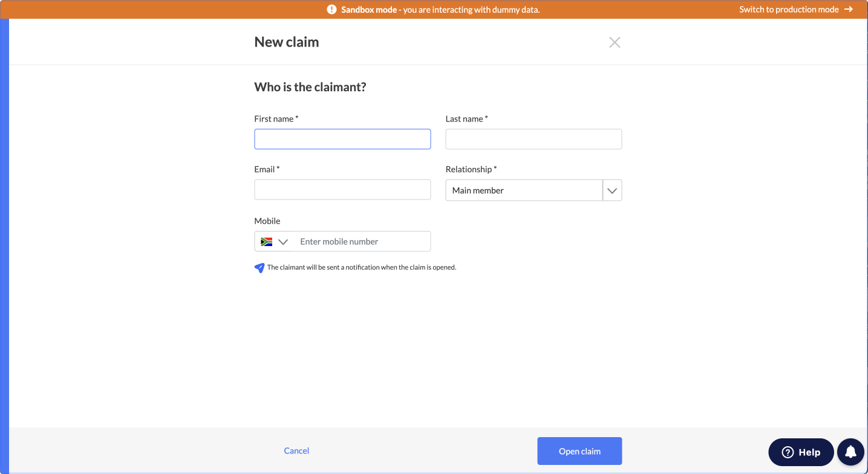Expand the Relationship chevron arrow
The width and height of the screenshot is (868, 474).
click(x=612, y=190)
